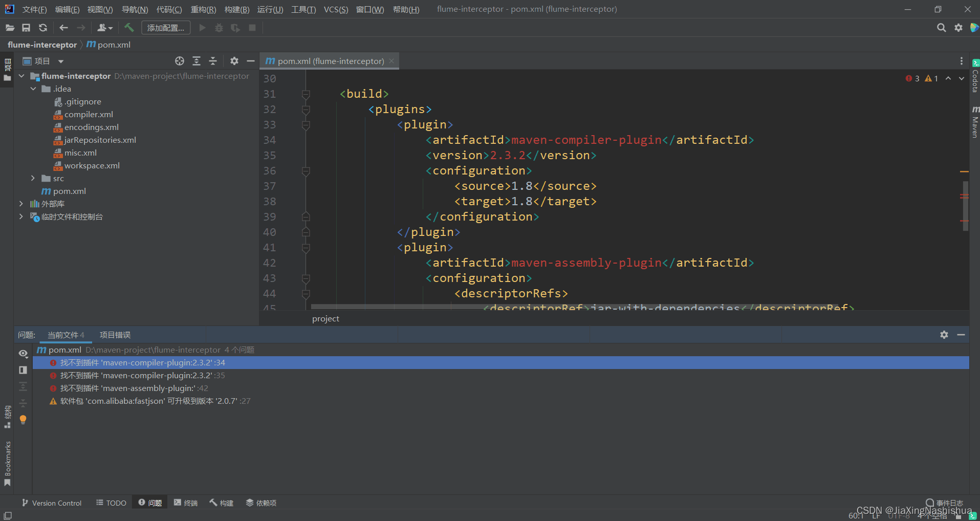Collapse the .idea folder
Screen dimensions: 980x521
click(x=33, y=89)
